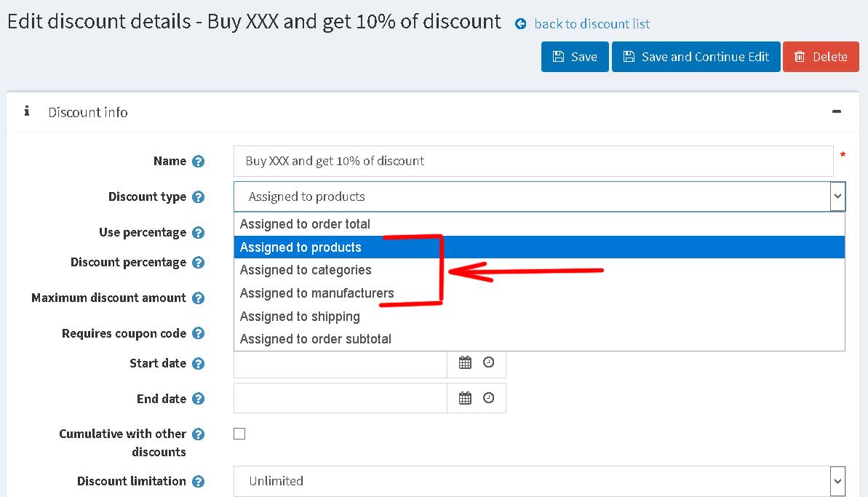The width and height of the screenshot is (868, 497).
Task: Open the End date calendar picker
Action: point(465,398)
